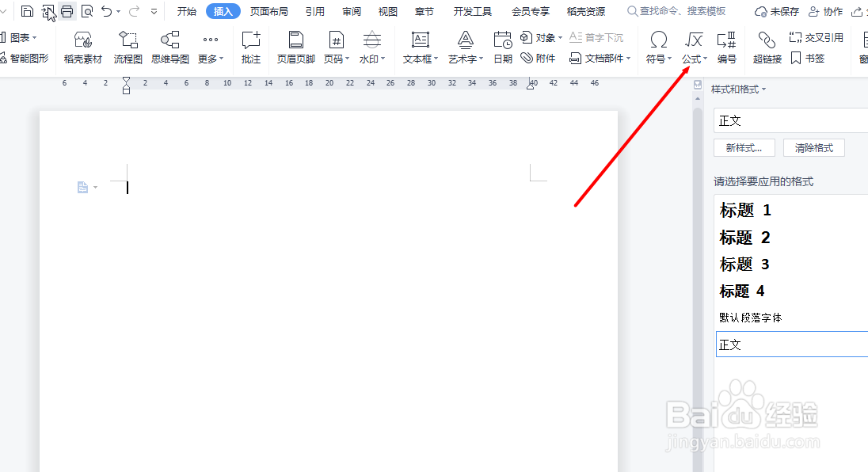868x472 pixels.
Task: Insert 页码 page number
Action: [x=337, y=48]
